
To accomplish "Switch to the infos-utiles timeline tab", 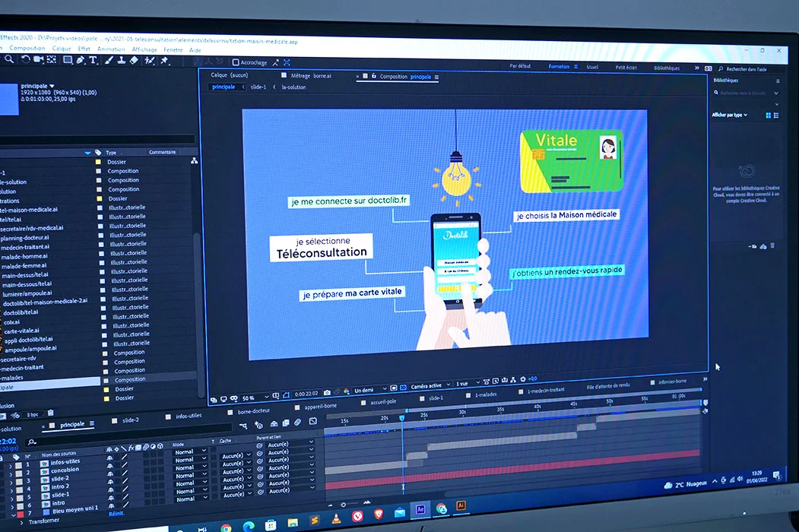I will coord(189,416).
